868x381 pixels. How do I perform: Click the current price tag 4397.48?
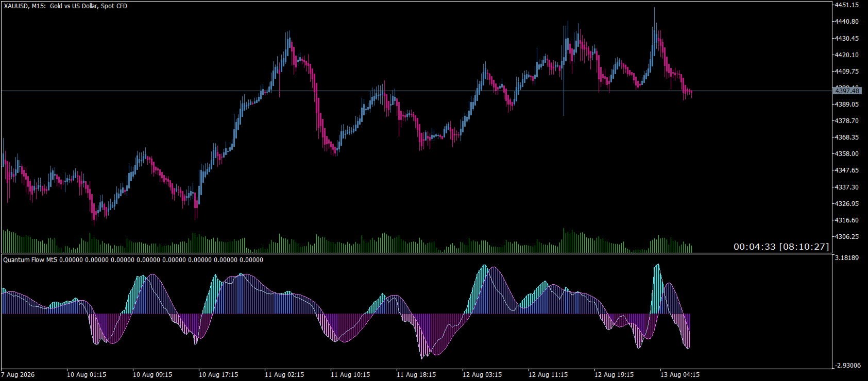[847, 91]
